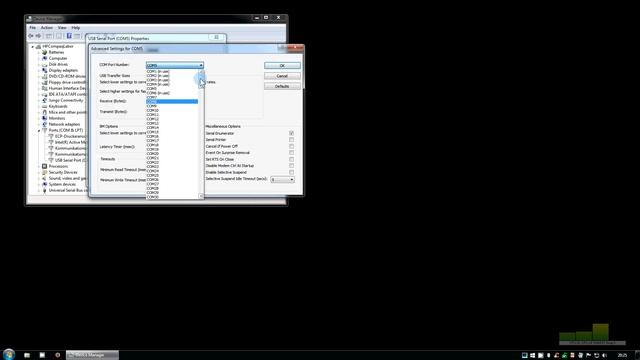This screenshot has width=640, height=360.
Task: Select the Processors category icon
Action: pyautogui.click(x=44, y=166)
